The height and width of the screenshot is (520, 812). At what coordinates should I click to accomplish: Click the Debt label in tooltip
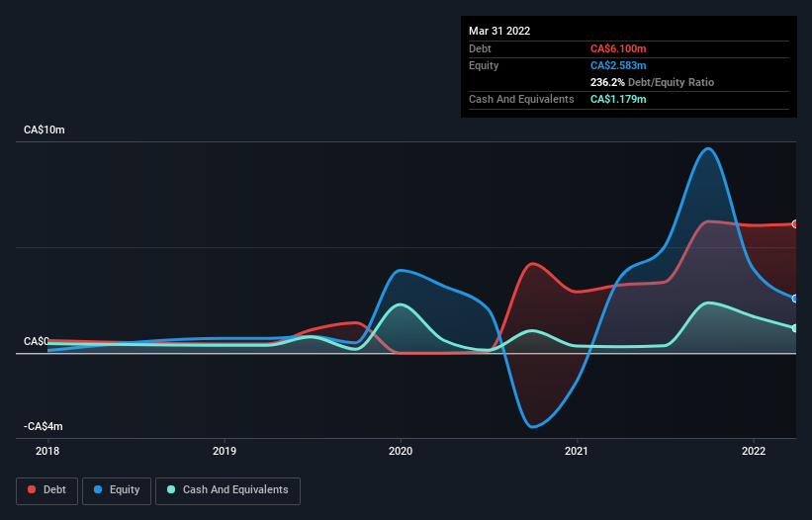[480, 48]
